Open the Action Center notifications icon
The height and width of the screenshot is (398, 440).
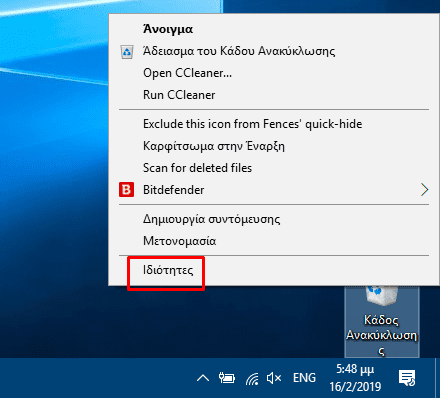(x=407, y=378)
